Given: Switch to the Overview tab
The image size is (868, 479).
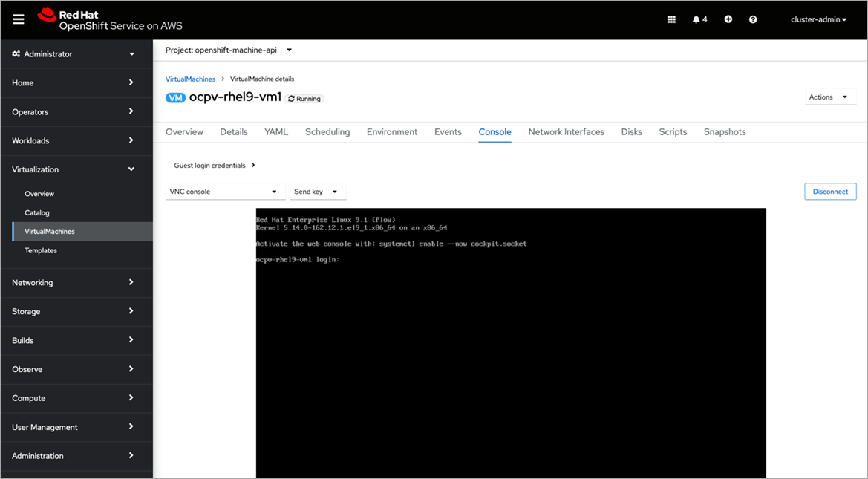Looking at the screenshot, I should click(184, 131).
